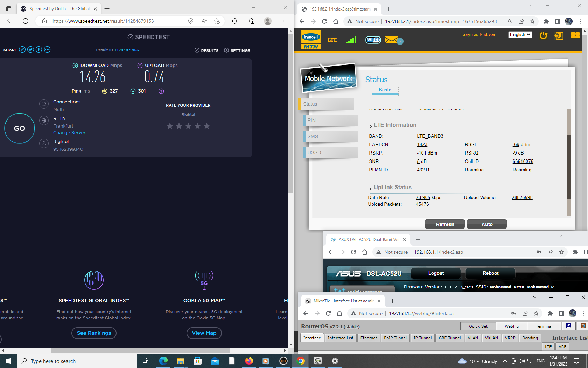Open Firefox from the Windows taskbar
588x368 pixels.
(x=249, y=361)
